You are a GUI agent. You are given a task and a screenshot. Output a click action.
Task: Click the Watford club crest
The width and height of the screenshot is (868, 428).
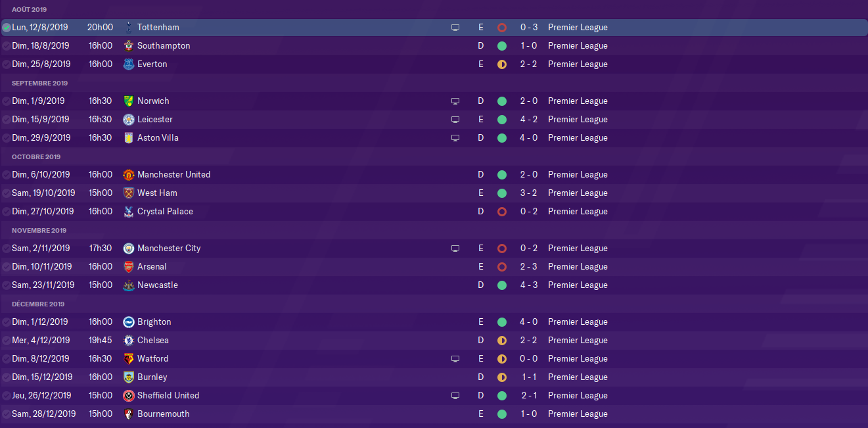(x=128, y=359)
